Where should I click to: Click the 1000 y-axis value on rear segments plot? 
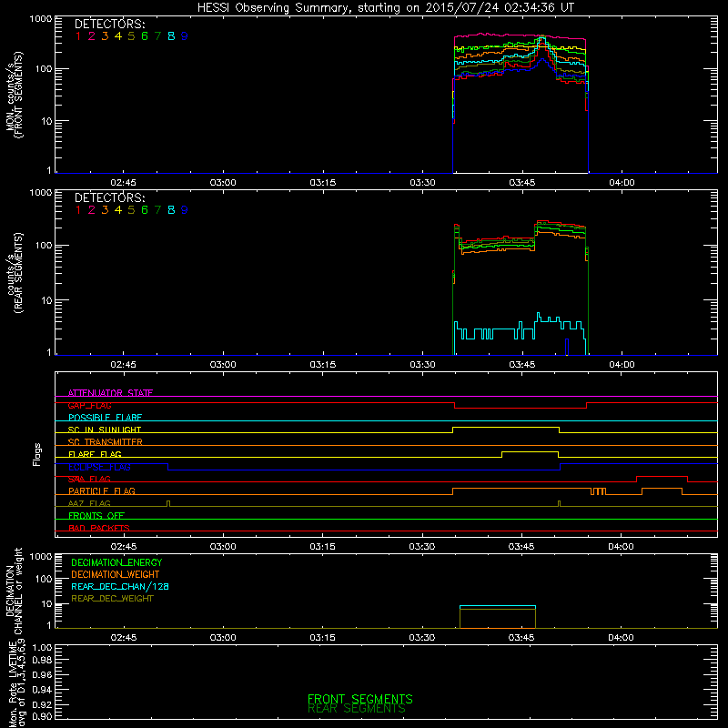[41, 193]
